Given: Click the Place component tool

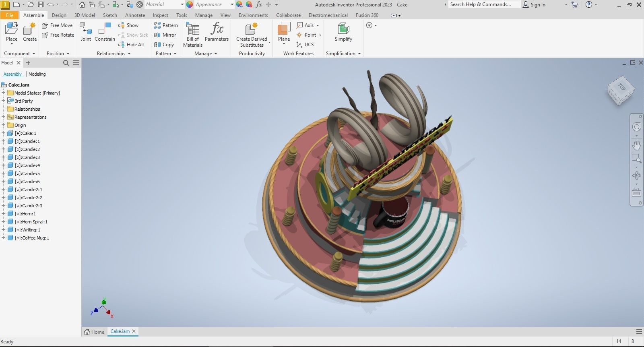Looking at the screenshot, I should pos(12,32).
